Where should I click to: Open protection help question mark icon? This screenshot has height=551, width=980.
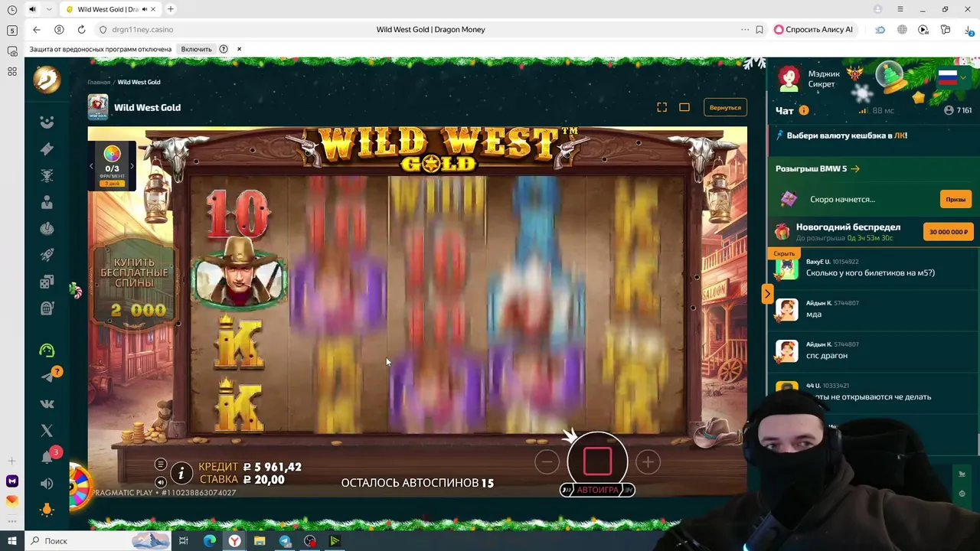point(224,49)
